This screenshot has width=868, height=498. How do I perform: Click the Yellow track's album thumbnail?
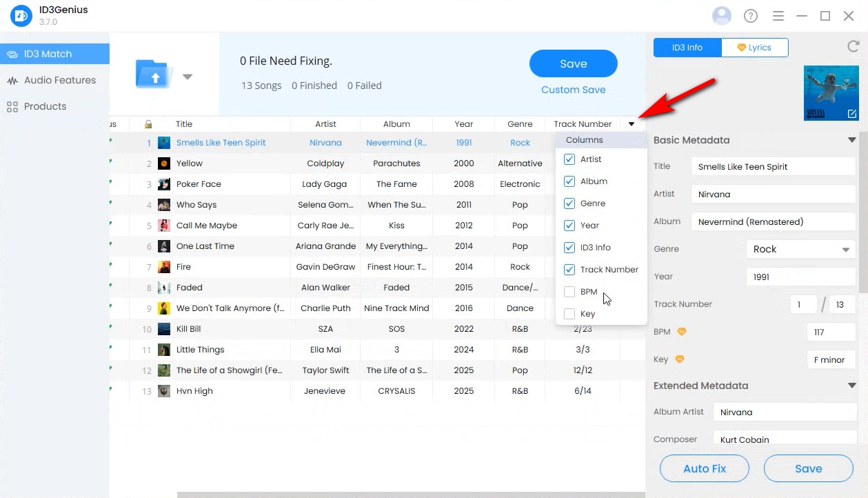point(164,163)
